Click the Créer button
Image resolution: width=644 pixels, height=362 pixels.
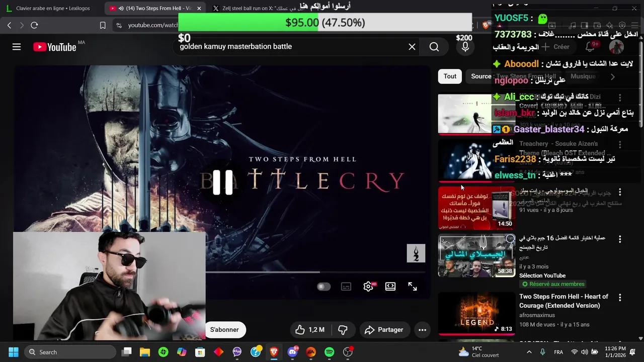click(556, 47)
